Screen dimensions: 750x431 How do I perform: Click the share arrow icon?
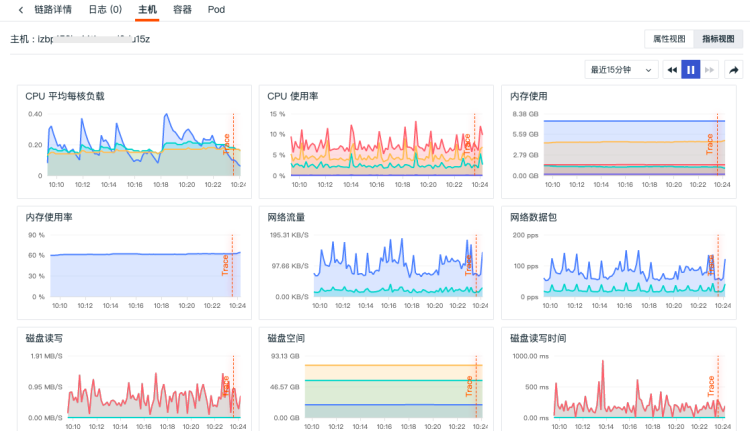(734, 70)
